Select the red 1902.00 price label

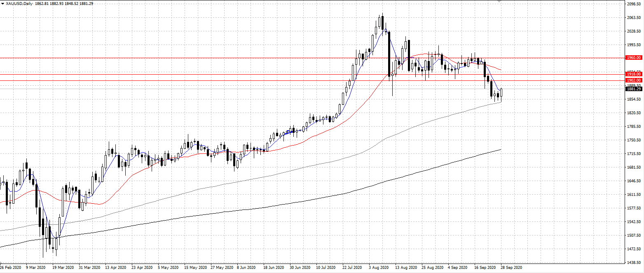[x=633, y=80]
